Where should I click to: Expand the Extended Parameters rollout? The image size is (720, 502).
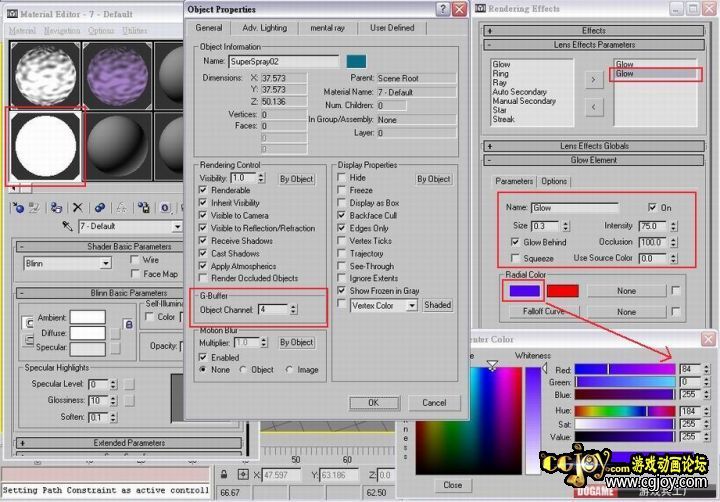pyautogui.click(x=129, y=443)
